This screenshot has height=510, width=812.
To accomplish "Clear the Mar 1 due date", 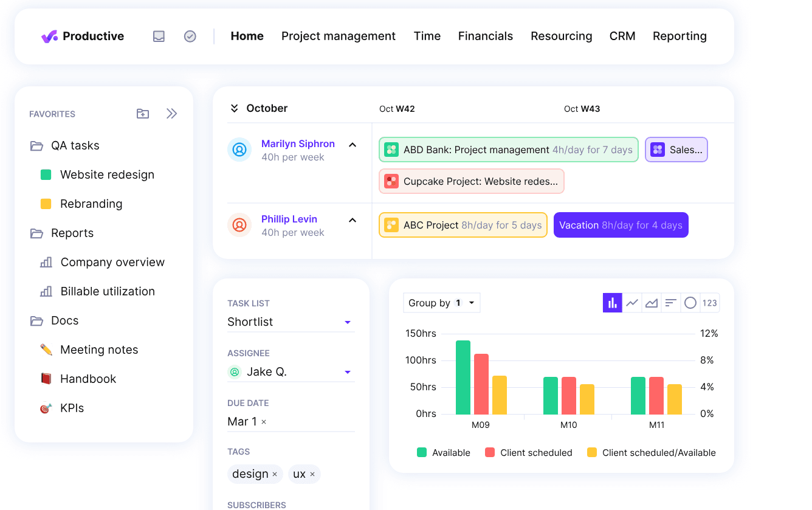I will 264,422.
